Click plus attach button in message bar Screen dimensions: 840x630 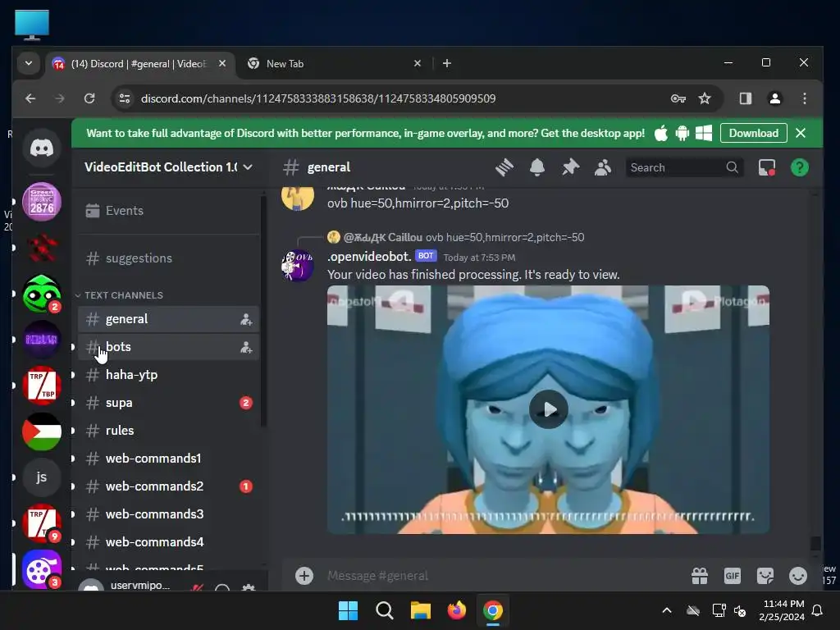pos(304,576)
